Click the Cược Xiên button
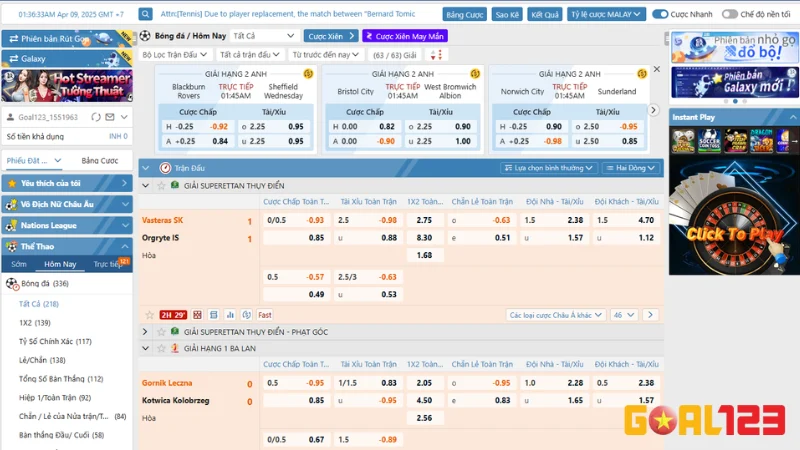This screenshot has width=800, height=450. point(335,36)
